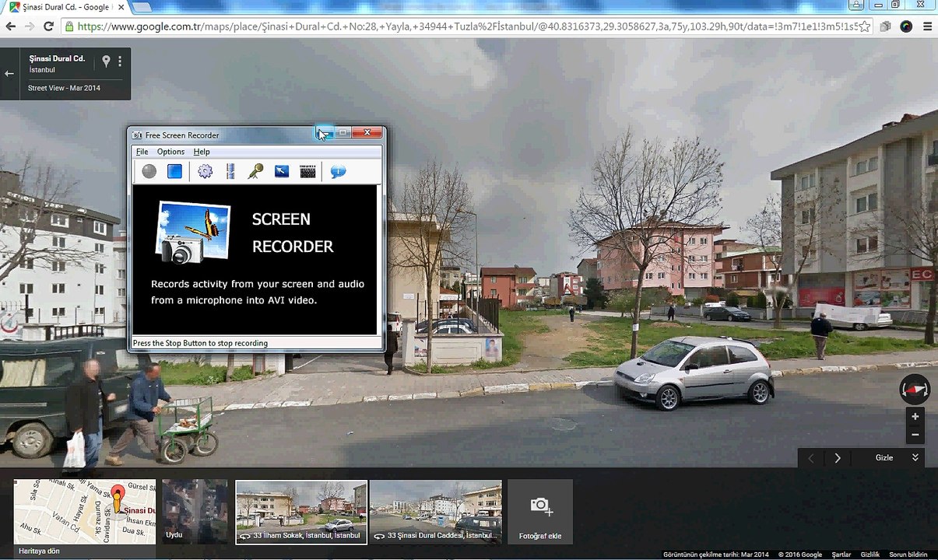This screenshot has width=938, height=560.
Task: Click the Chrome address bar URL
Action: (x=467, y=26)
